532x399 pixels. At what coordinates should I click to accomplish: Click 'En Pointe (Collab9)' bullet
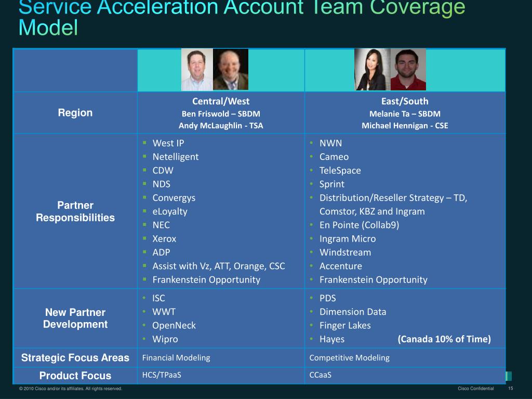359,225
